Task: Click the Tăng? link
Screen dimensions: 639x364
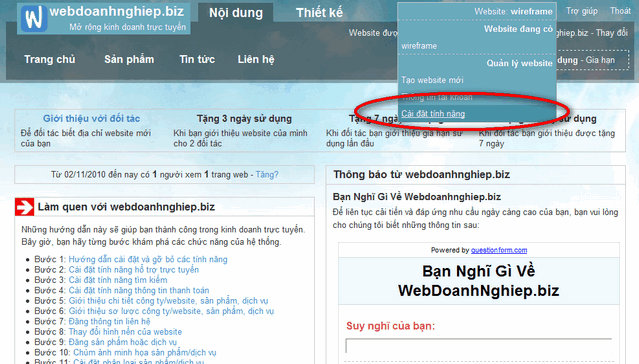Action: click(x=267, y=174)
